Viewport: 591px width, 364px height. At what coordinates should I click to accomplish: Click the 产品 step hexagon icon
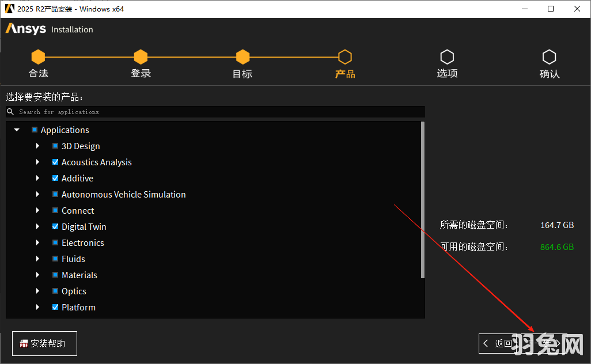tap(344, 56)
